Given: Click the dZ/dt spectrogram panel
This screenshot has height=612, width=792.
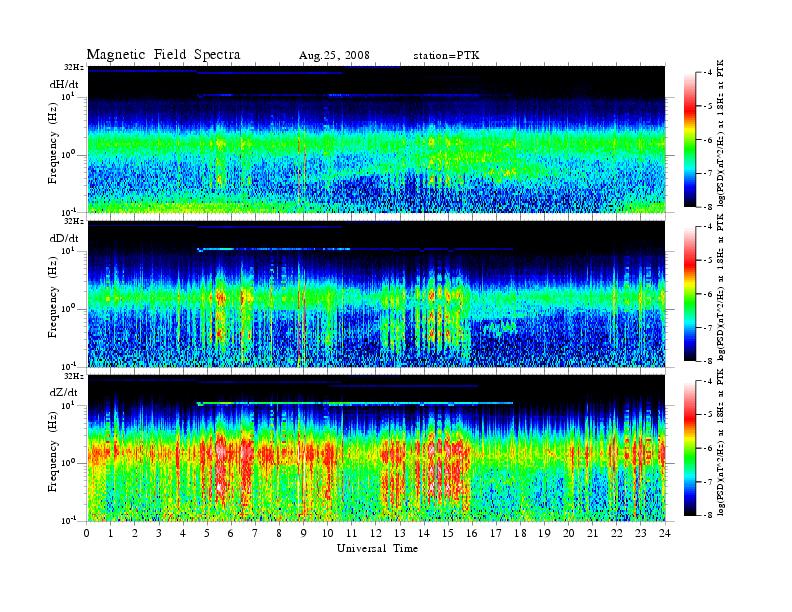Looking at the screenshot, I should coord(377,448).
